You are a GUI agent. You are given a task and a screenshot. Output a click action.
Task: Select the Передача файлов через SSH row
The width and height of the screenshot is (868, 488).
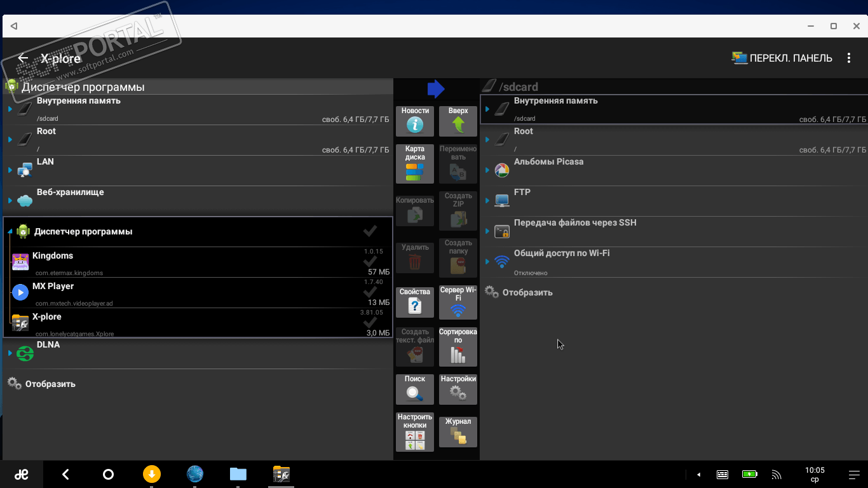tap(674, 231)
